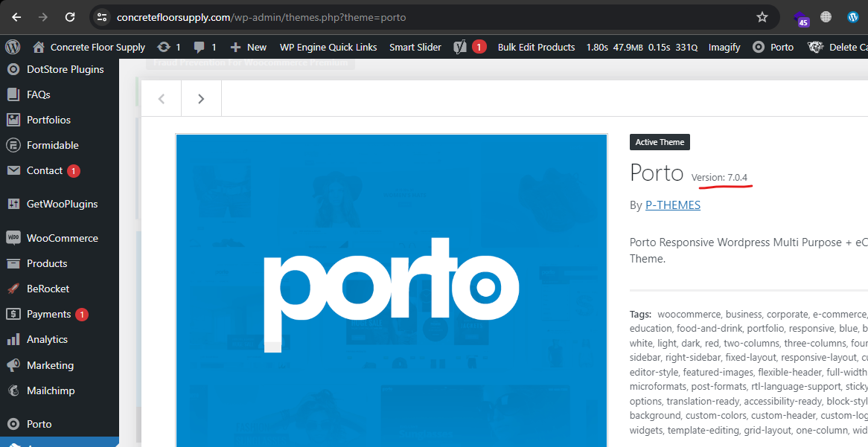Open Imagify admin bar menu
Image resolution: width=868 pixels, height=447 pixels.
pos(724,47)
